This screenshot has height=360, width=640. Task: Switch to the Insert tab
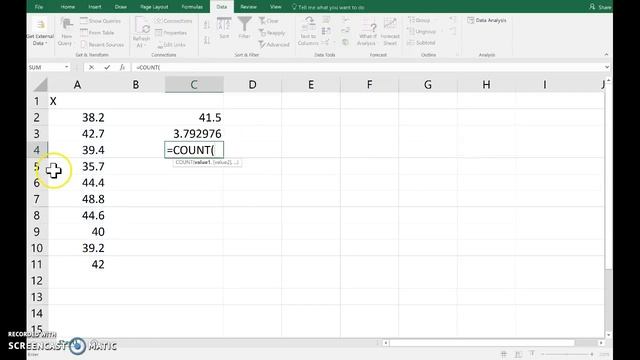point(95,7)
